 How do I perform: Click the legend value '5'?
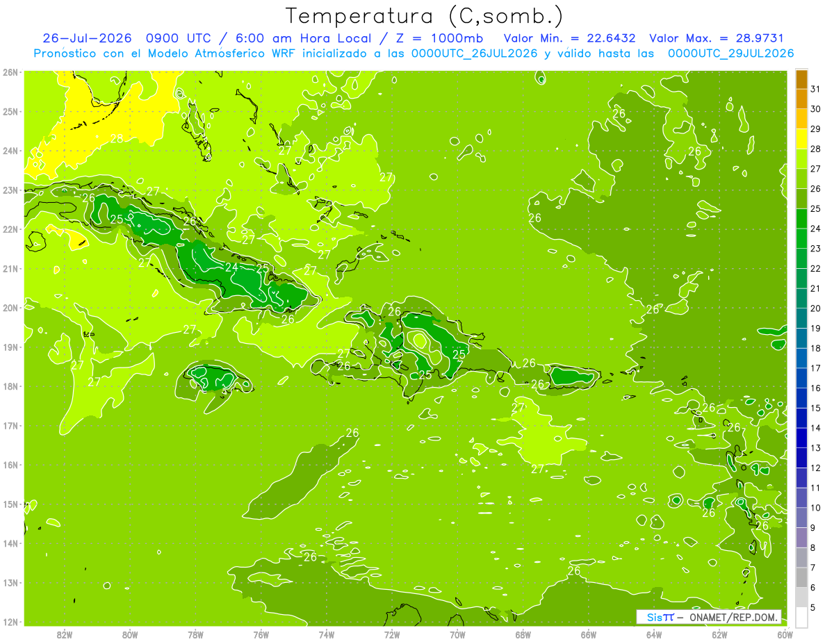click(813, 607)
